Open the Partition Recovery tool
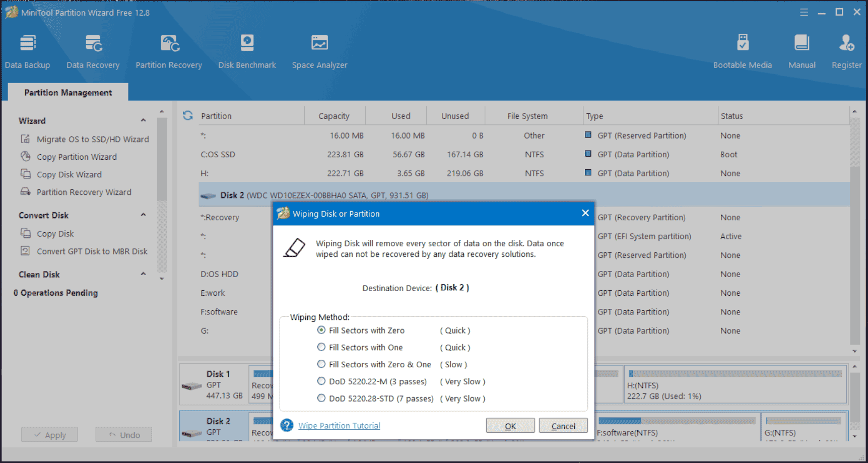The image size is (868, 463). (x=169, y=51)
